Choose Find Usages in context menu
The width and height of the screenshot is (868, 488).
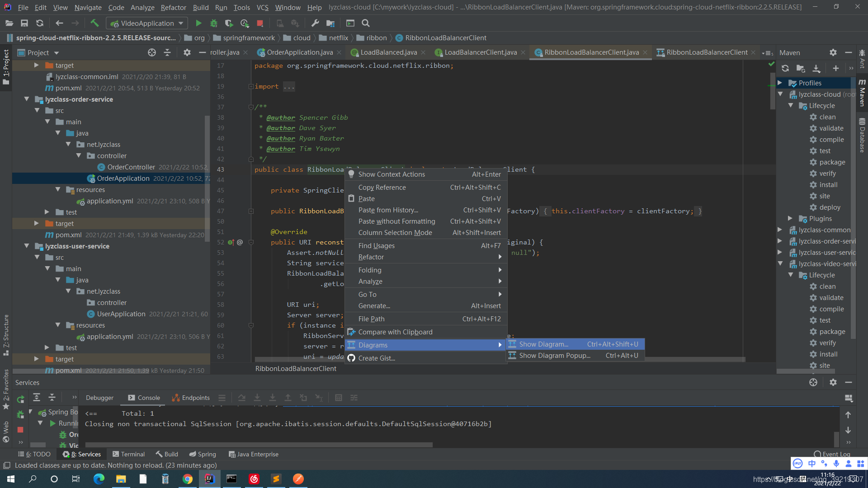point(425,246)
